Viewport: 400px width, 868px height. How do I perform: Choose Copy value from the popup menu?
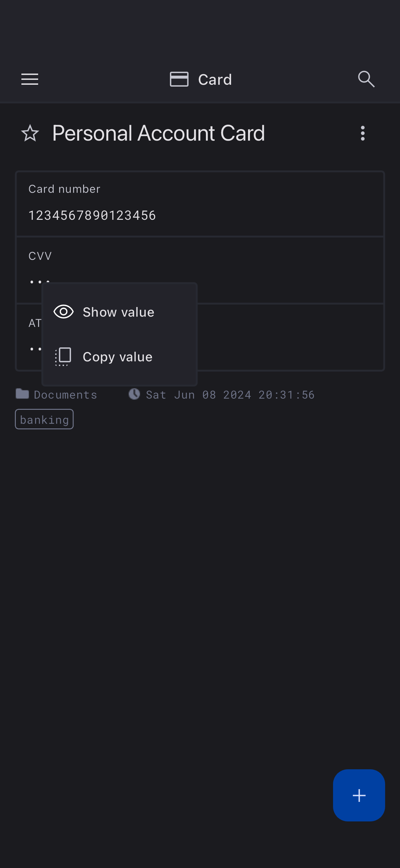click(x=118, y=357)
